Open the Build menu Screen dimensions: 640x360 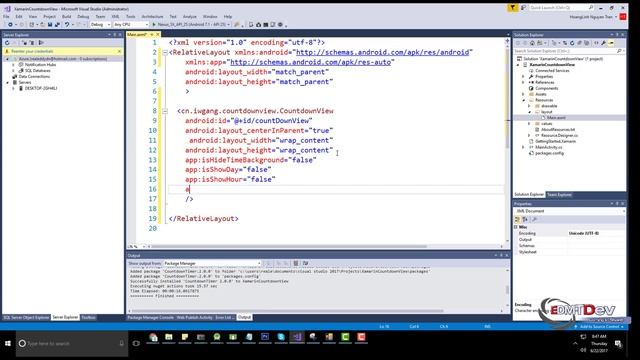click(x=67, y=17)
